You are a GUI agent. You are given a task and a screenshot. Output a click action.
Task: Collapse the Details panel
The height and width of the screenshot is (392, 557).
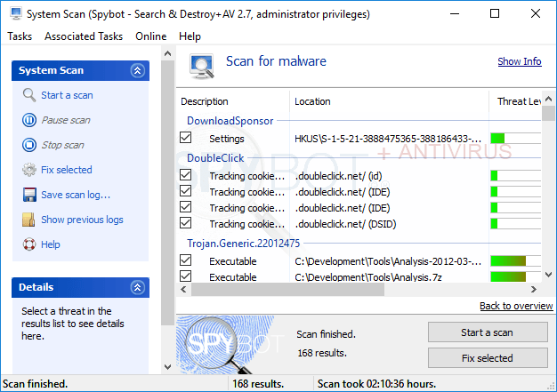(x=138, y=287)
